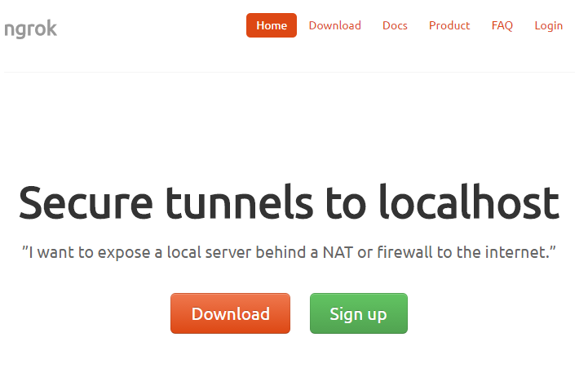588x386 pixels.
Task: Click the highlighted Home pill button
Action: tap(271, 25)
